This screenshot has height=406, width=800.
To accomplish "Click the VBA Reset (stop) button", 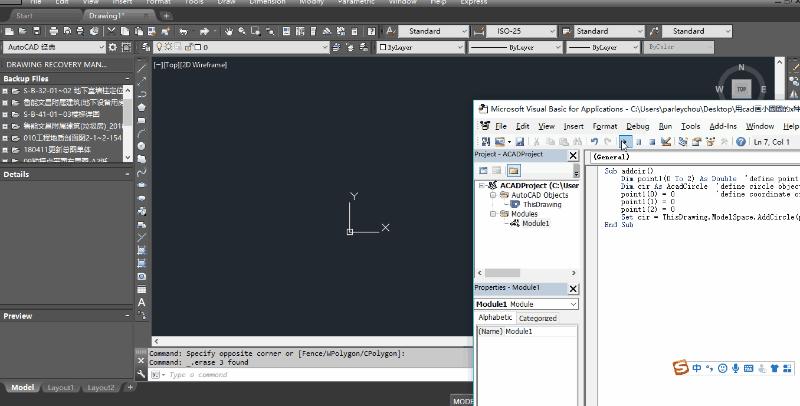I will pyautogui.click(x=652, y=142).
